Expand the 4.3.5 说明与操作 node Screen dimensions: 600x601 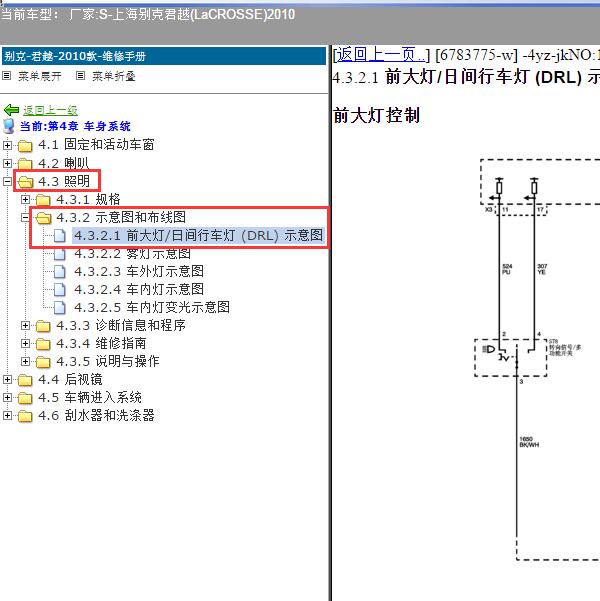[25, 361]
